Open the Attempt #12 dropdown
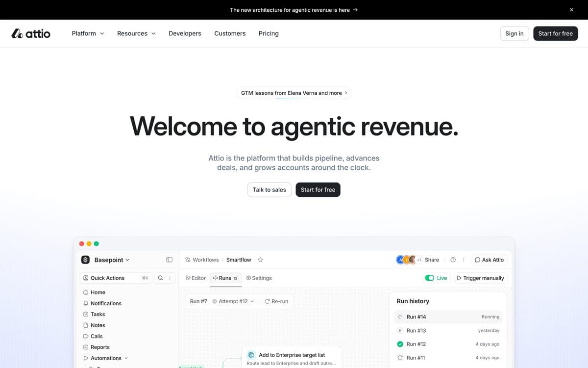The image size is (588, 368). pyautogui.click(x=233, y=301)
